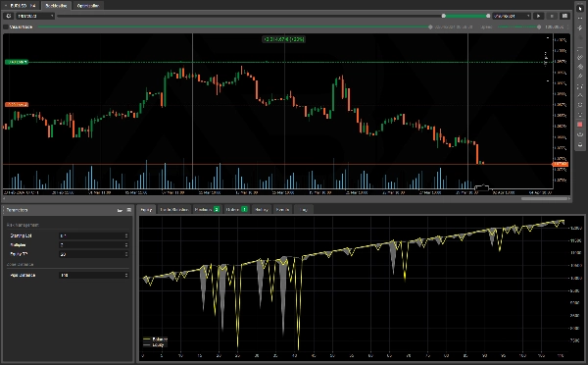
Task: Switch to the Optimization tab
Action: pos(88,6)
